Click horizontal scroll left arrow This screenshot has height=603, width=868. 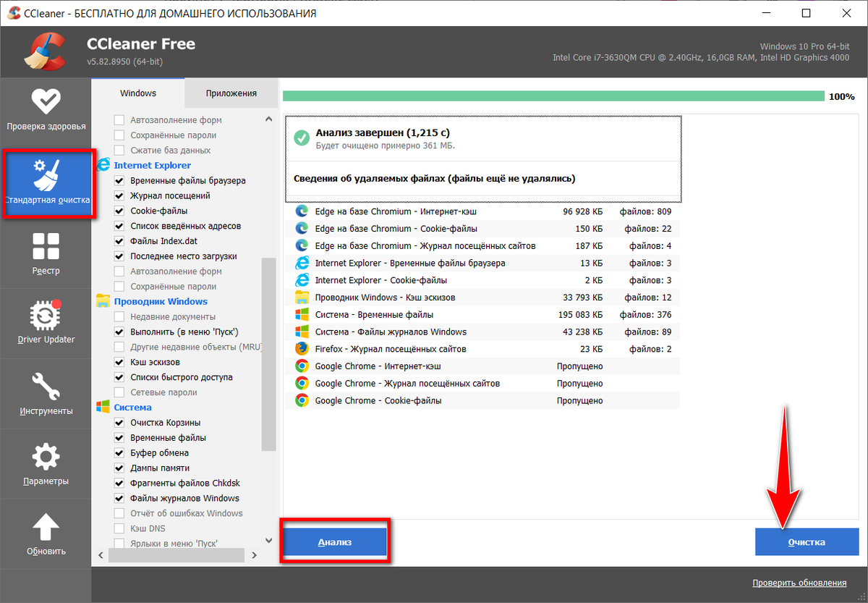point(100,555)
